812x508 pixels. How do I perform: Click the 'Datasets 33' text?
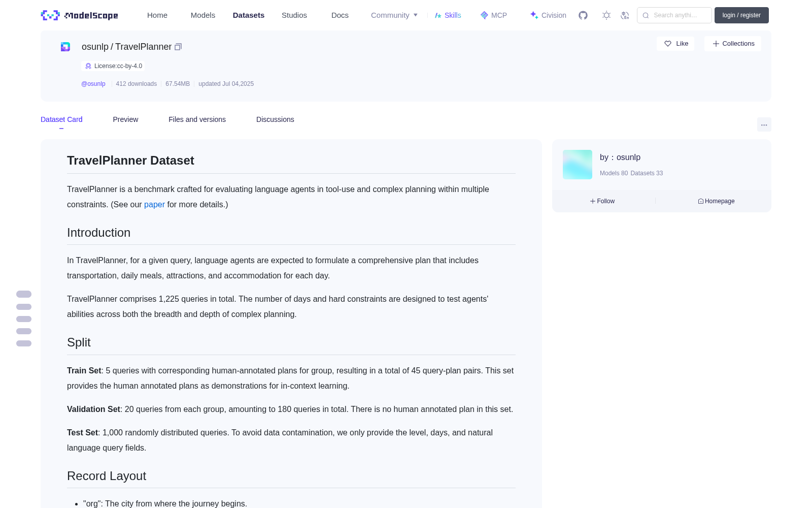point(647,173)
